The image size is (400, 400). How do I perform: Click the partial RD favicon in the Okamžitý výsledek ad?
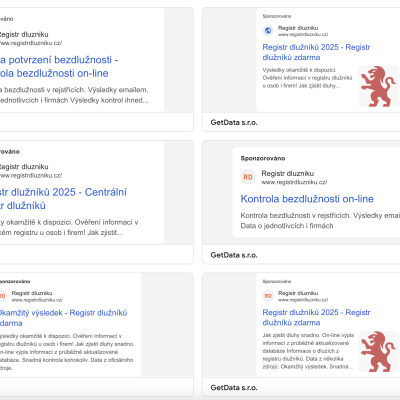pos(2,296)
